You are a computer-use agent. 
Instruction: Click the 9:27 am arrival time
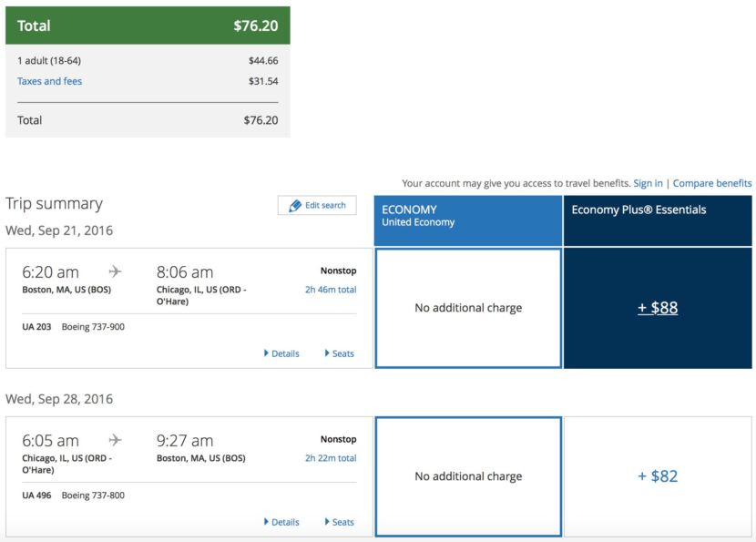point(185,441)
